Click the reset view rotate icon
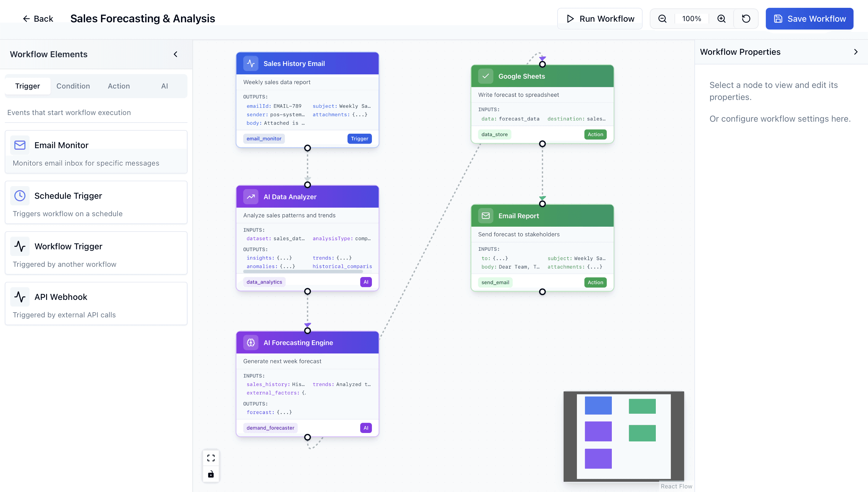 point(746,19)
